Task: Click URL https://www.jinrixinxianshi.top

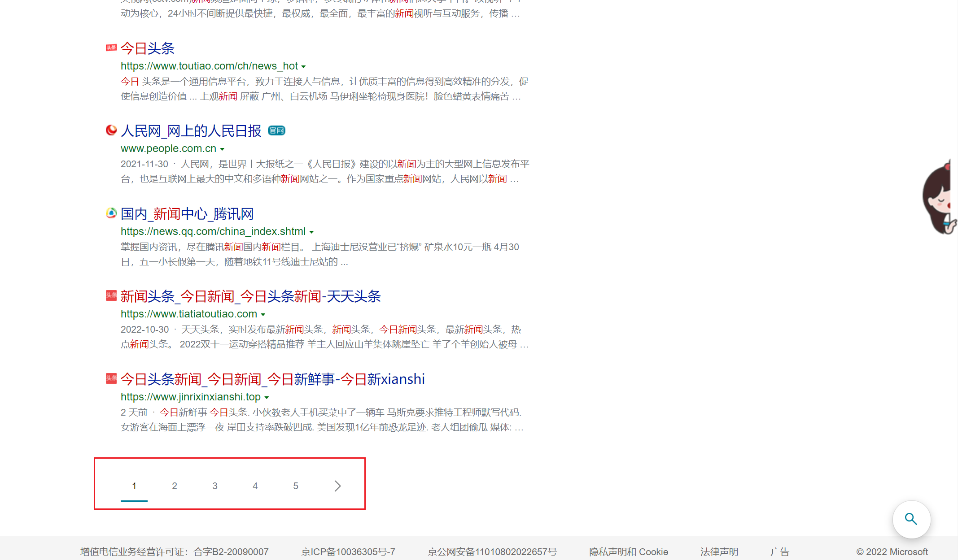Action: 191,397
